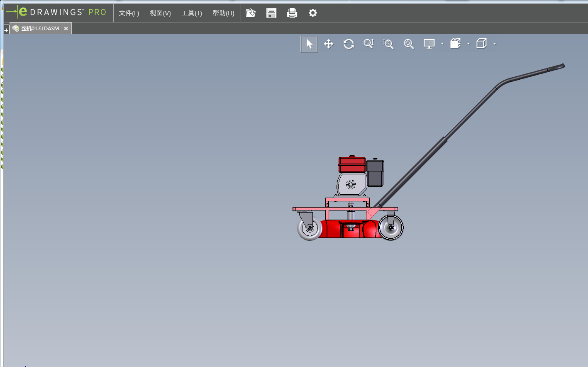
Task: Select the mower's front caster wheel
Action: (310, 228)
